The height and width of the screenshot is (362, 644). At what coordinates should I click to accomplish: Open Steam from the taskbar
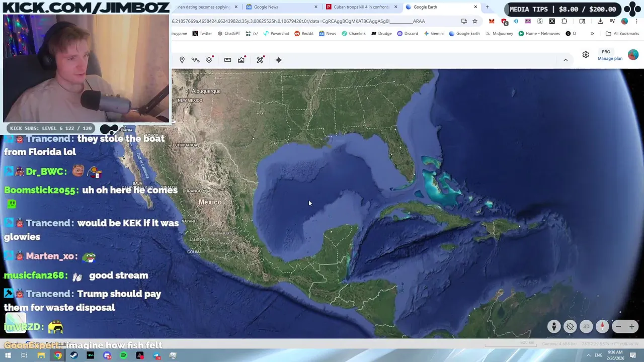pyautogui.click(x=74, y=355)
